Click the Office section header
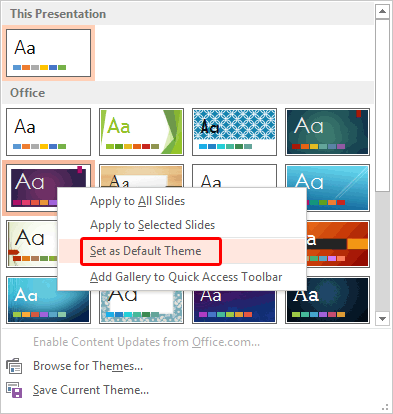 click(x=188, y=93)
